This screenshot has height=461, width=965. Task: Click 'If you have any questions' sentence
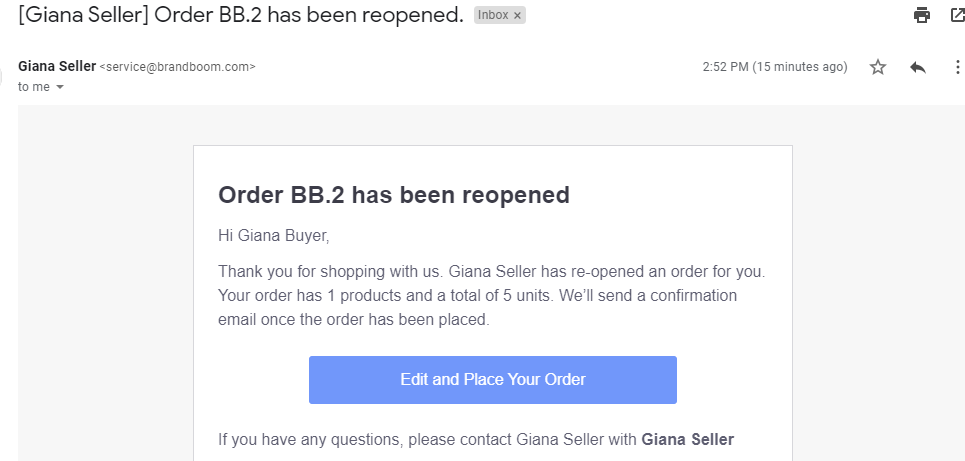tap(476, 439)
